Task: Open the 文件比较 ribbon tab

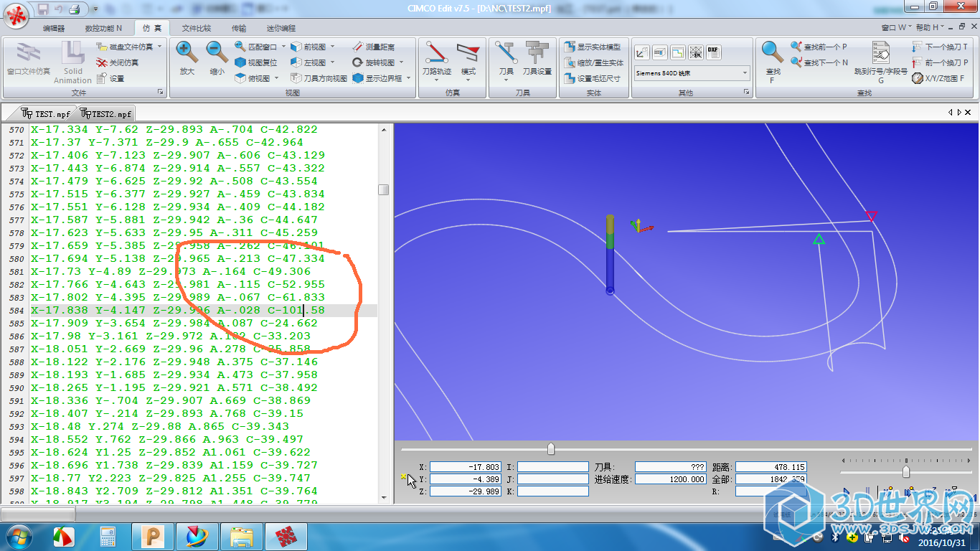Action: tap(196, 29)
